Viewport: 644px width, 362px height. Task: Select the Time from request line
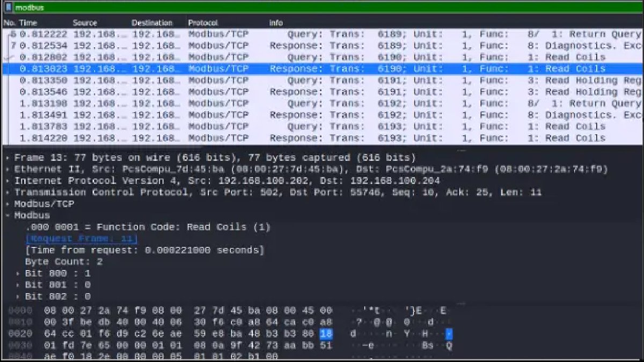point(144,250)
